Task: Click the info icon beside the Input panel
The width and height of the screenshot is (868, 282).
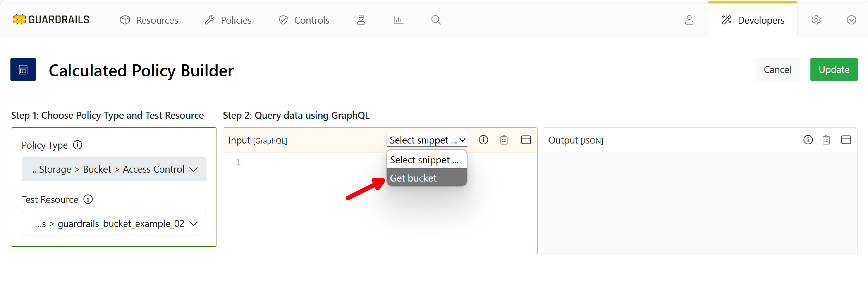Action: click(484, 140)
